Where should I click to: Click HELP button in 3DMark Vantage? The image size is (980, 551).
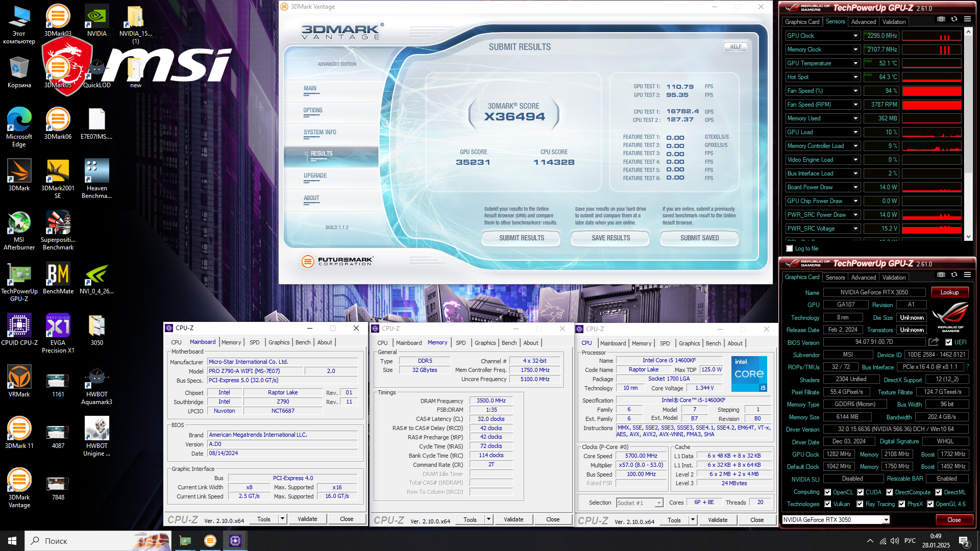pos(736,47)
